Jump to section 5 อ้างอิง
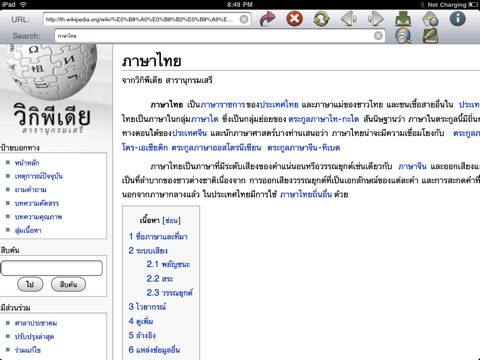Screen dimensions: 480x360 pos(142,335)
